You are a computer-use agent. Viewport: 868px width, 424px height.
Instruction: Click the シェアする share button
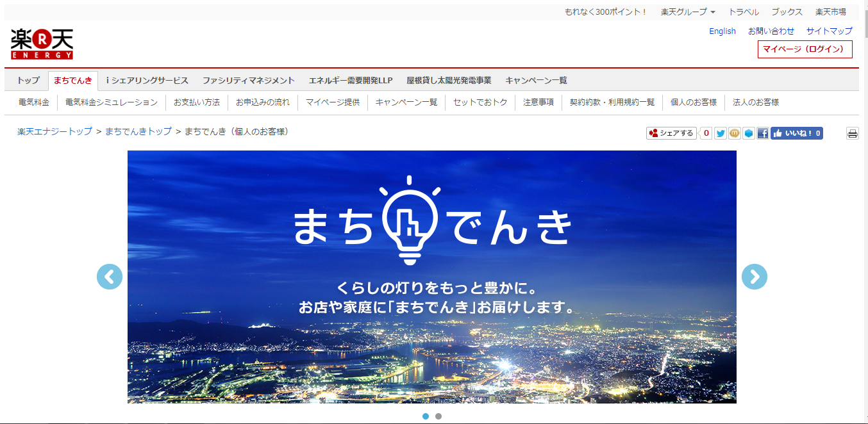671,133
